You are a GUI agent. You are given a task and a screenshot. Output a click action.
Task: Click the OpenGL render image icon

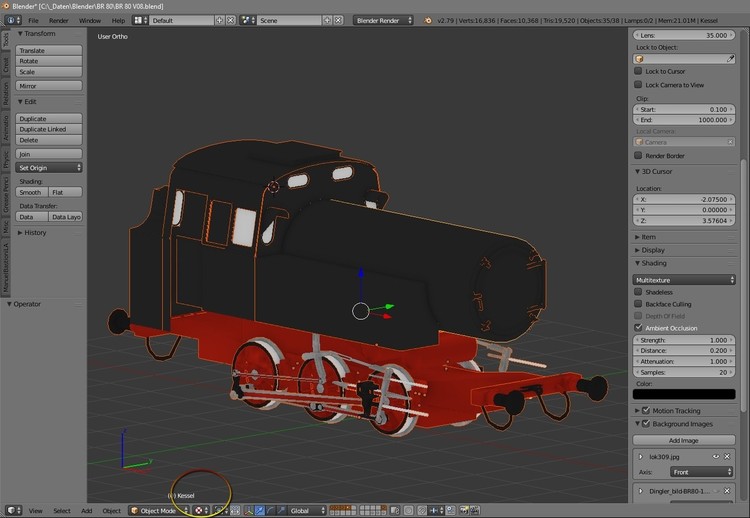click(x=463, y=510)
